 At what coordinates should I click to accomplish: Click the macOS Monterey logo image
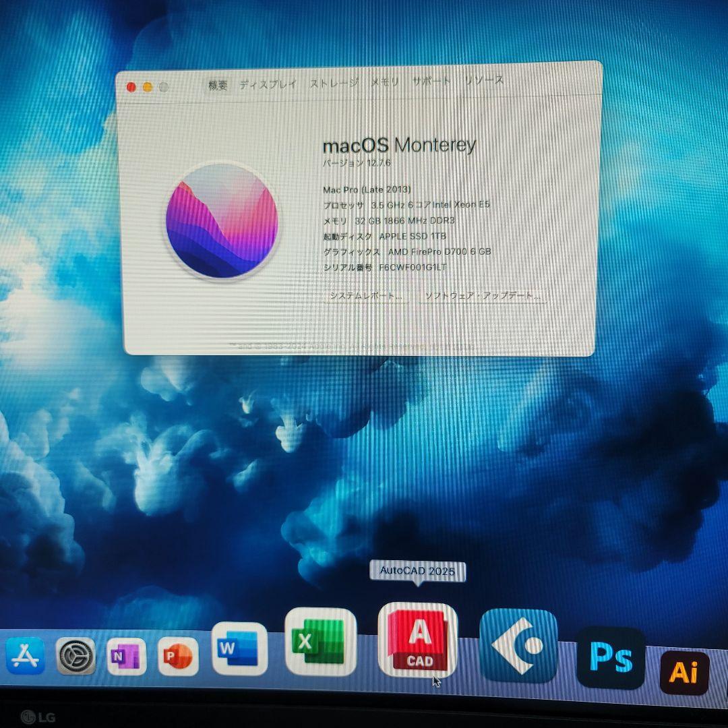[x=222, y=222]
